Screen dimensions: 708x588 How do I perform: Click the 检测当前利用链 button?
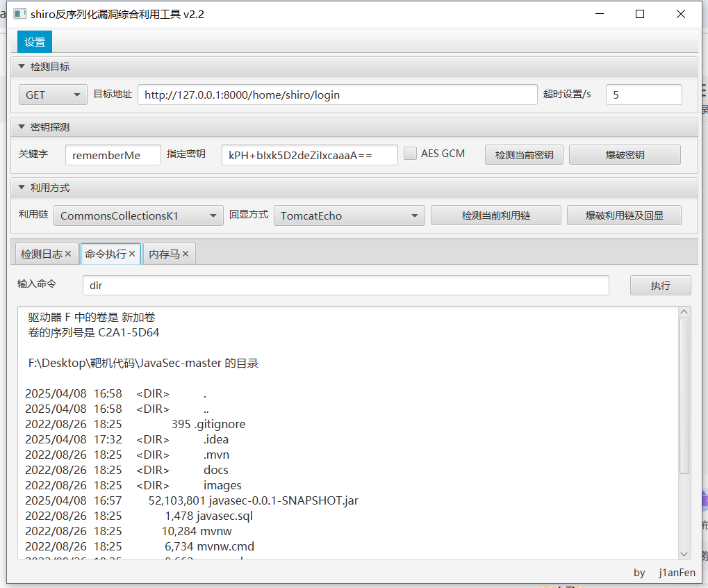(496, 215)
